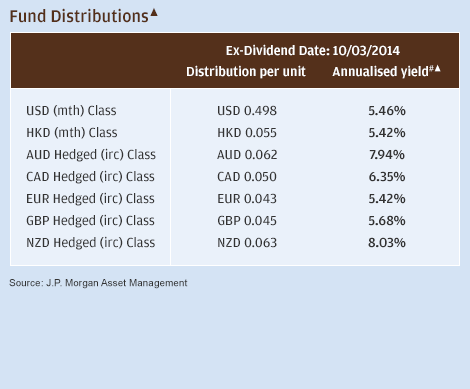Click the Ex-Dividend Date 10/03/2014 header
Screen dimensions: 470x389
[313, 51]
